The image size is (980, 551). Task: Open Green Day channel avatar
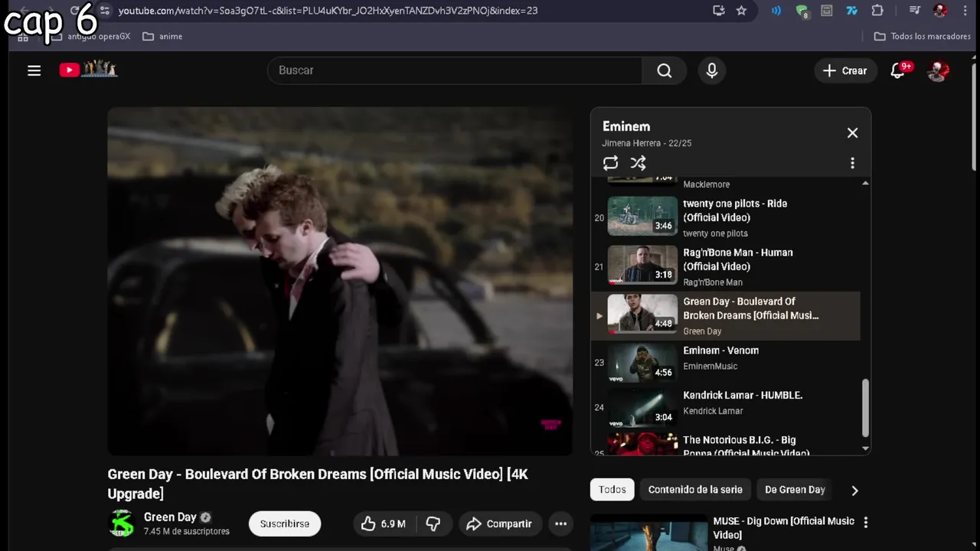pos(122,523)
